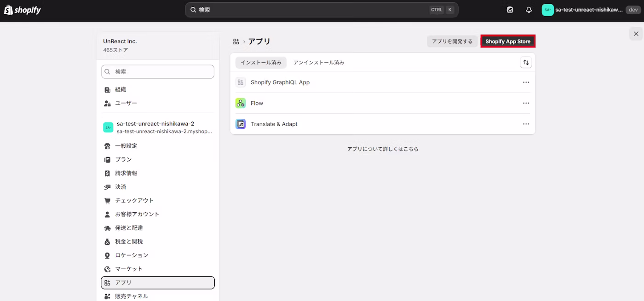The image size is (644, 301).
Task: Click the 465ストア text
Action: [x=115, y=50]
